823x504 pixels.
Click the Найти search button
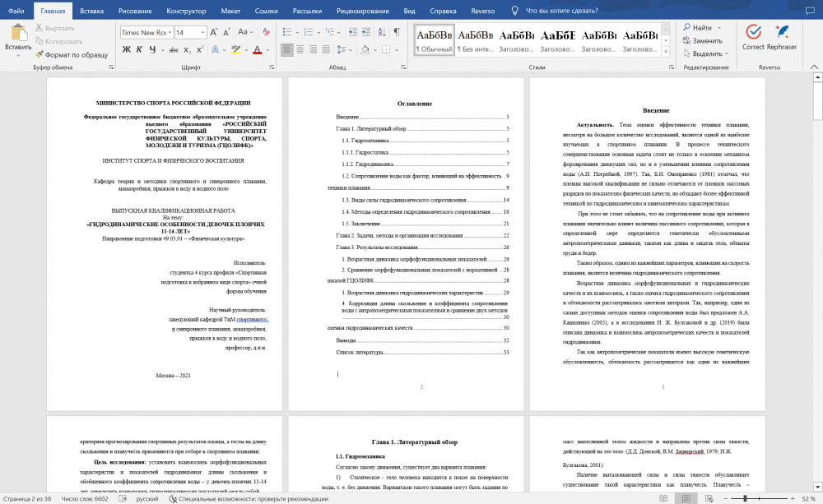(698, 27)
